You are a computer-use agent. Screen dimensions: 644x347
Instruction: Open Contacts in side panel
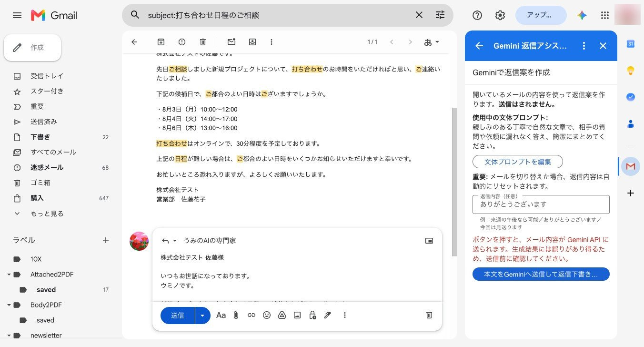[631, 124]
